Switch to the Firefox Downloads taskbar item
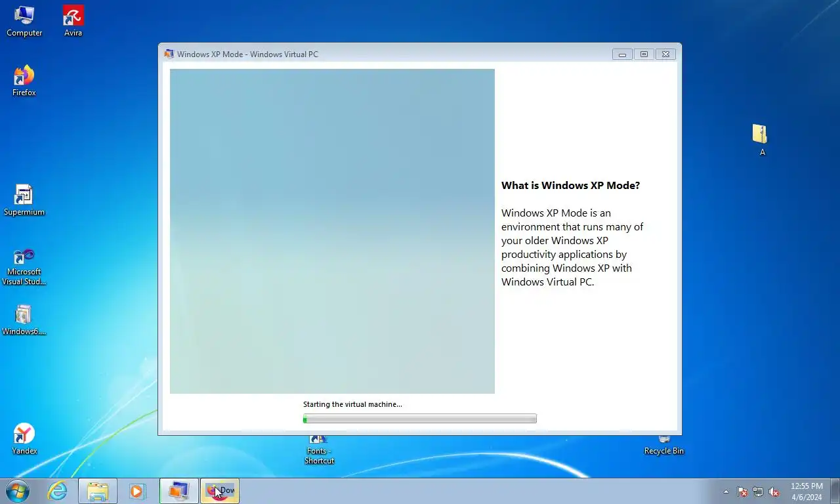840x504 pixels. tap(219, 491)
